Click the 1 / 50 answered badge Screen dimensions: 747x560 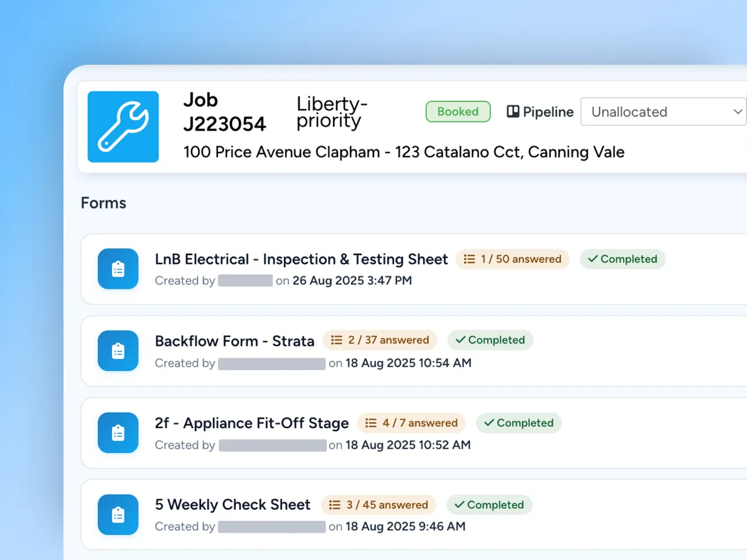[513, 259]
